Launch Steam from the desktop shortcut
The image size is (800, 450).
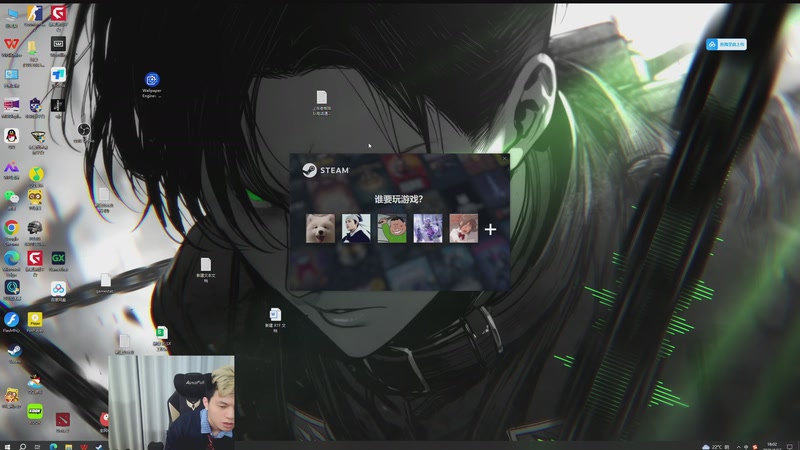pyautogui.click(x=14, y=353)
